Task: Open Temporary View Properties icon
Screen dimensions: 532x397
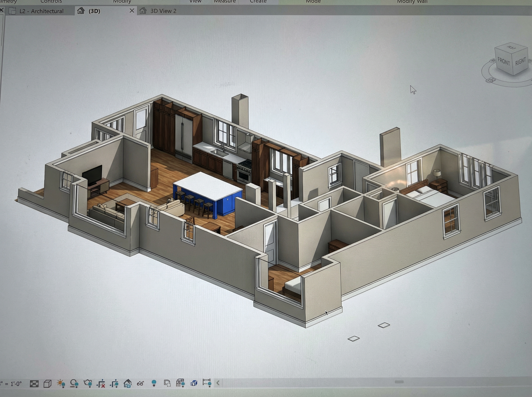Action: (x=167, y=383)
